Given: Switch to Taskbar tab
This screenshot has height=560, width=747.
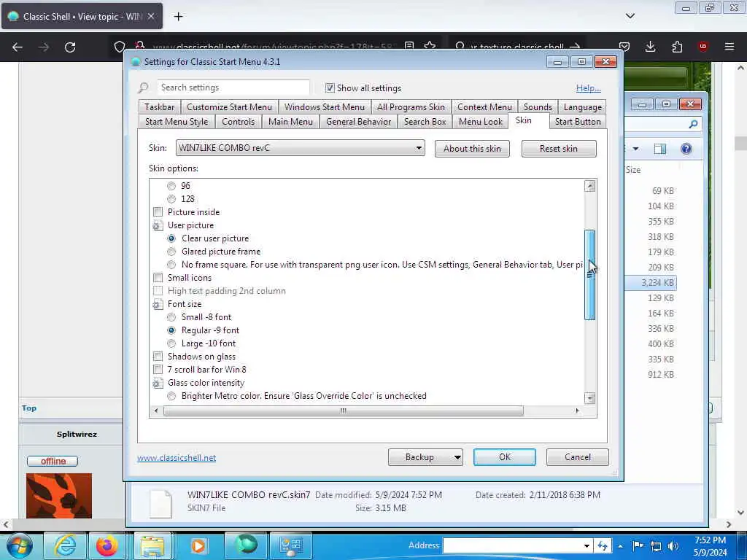Looking at the screenshot, I should coord(160,107).
